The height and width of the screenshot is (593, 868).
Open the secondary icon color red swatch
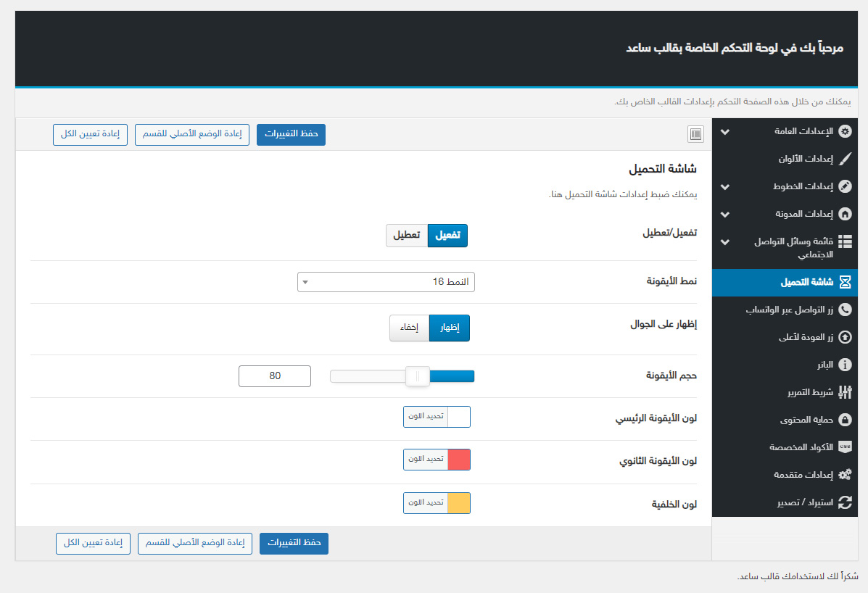tap(459, 460)
